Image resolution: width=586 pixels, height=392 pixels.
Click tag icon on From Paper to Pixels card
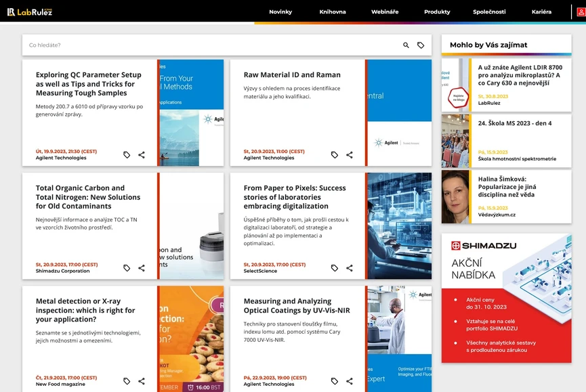click(x=335, y=267)
